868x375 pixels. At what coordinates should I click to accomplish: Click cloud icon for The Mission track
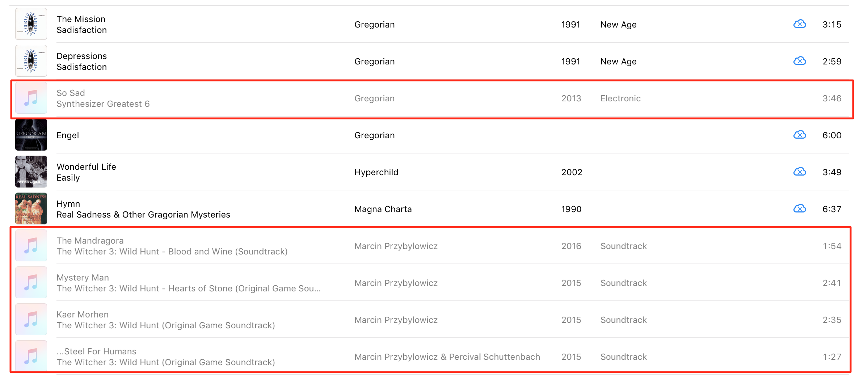pos(800,24)
